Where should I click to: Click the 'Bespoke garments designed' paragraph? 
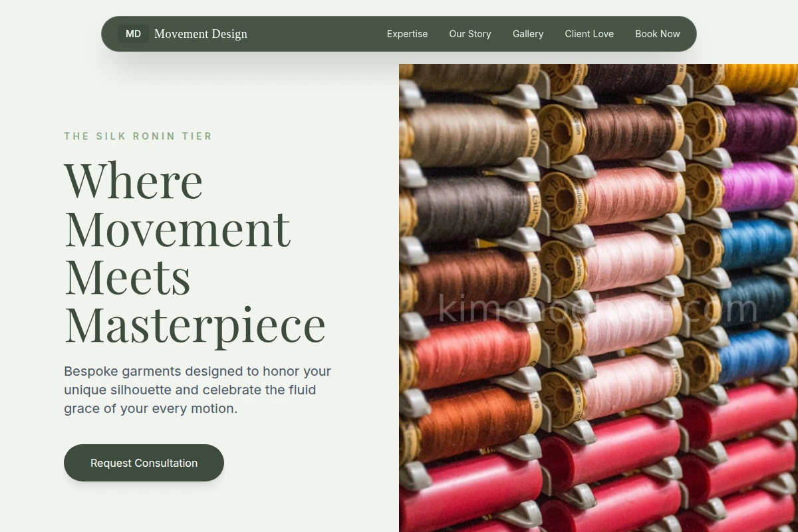(198, 390)
